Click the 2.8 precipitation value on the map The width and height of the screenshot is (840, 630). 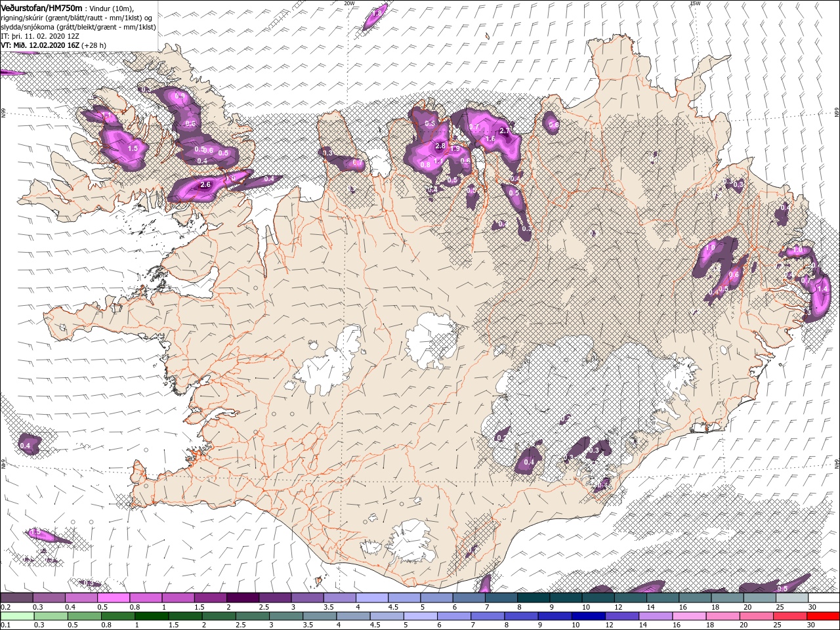(x=440, y=146)
